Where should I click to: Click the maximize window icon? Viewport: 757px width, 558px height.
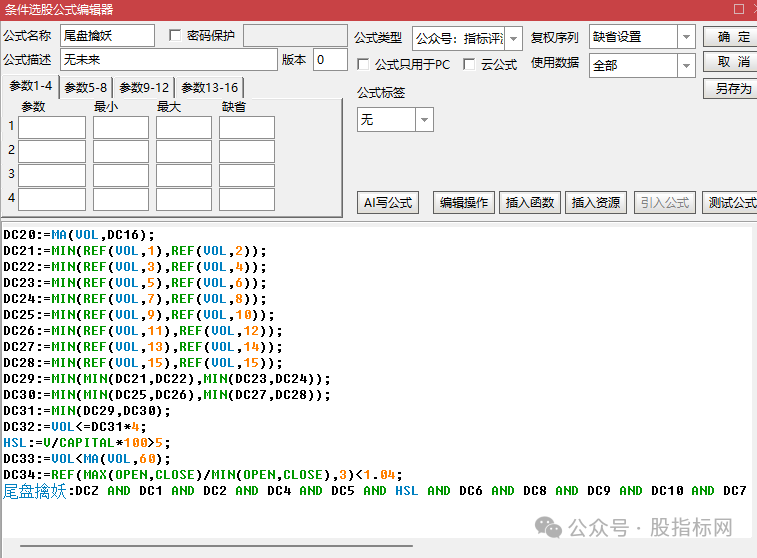[x=739, y=9]
